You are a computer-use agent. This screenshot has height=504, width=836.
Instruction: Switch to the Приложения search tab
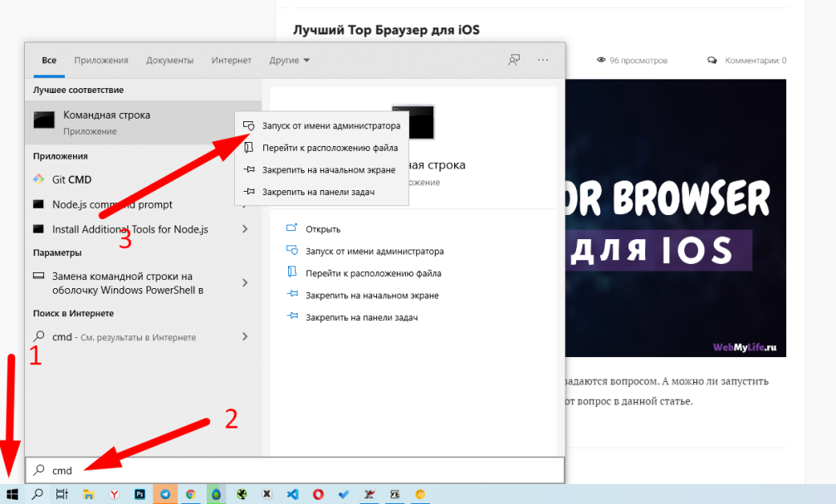coord(100,61)
